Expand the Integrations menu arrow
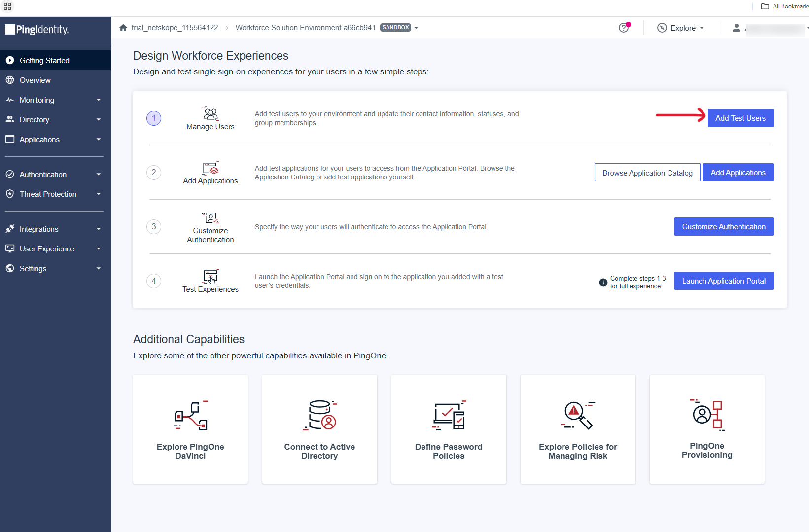The image size is (809, 532). 99,229
